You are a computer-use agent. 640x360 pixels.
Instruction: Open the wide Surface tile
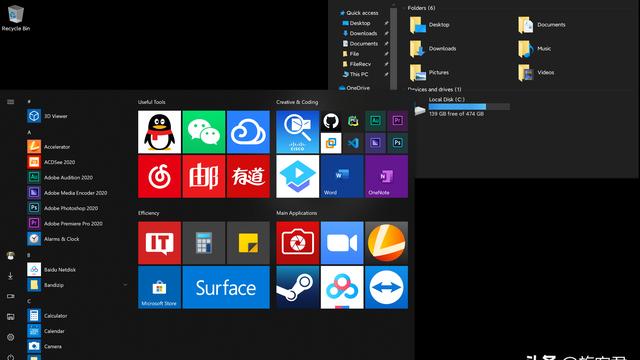point(226,287)
